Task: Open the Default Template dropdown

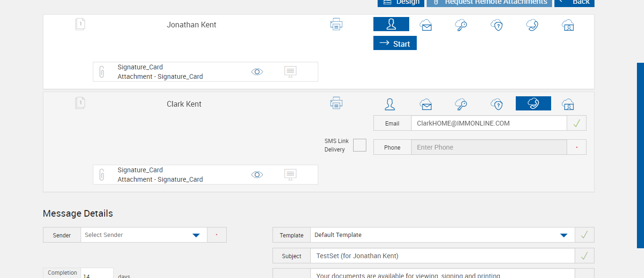Action: 442,235
